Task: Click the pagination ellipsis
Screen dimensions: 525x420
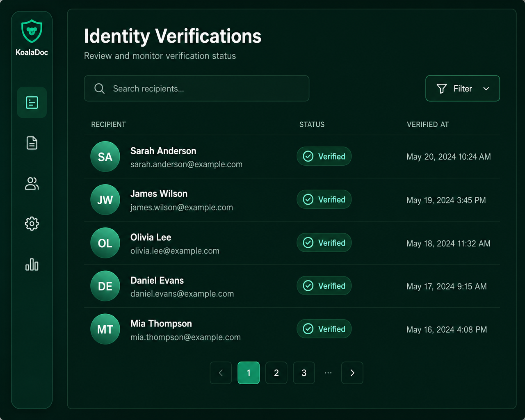Action: pos(328,373)
